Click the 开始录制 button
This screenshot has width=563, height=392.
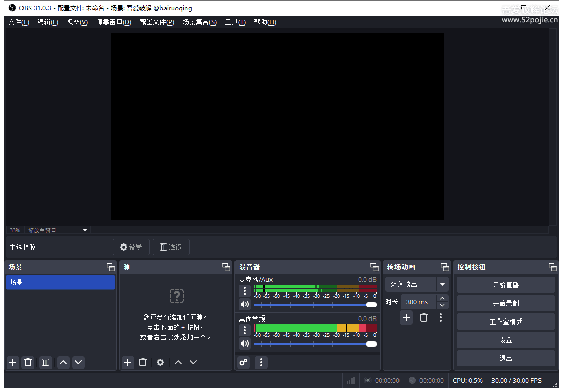[x=506, y=303]
